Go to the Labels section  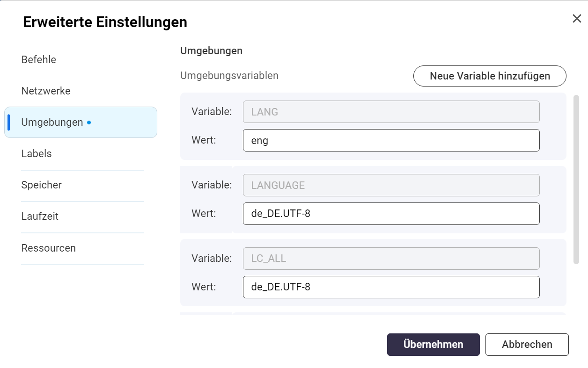[37, 154]
